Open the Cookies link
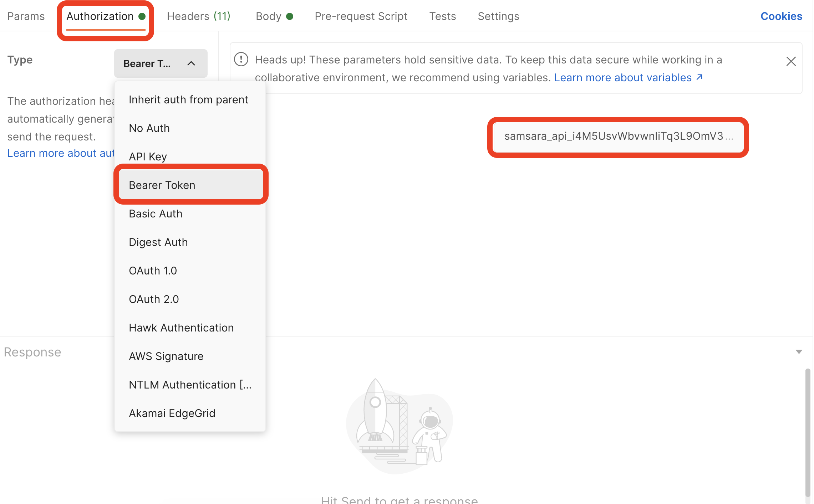This screenshot has height=504, width=814. point(781,16)
